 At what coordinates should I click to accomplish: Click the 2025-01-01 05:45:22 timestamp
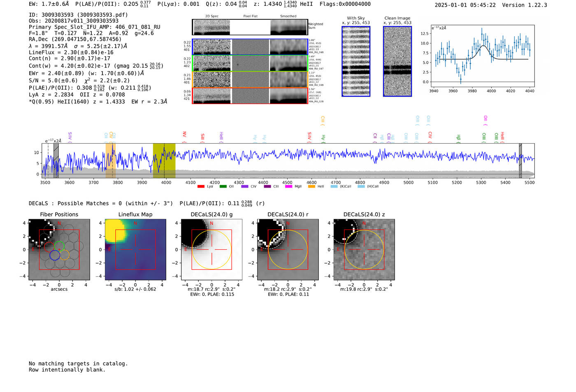pyautogui.click(x=465, y=5)
